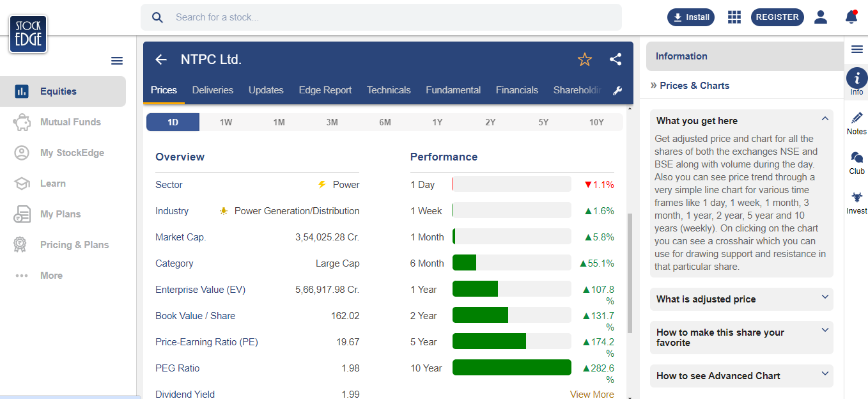The image size is (868, 399).
Task: Select the 2Y time frame
Action: pos(490,122)
